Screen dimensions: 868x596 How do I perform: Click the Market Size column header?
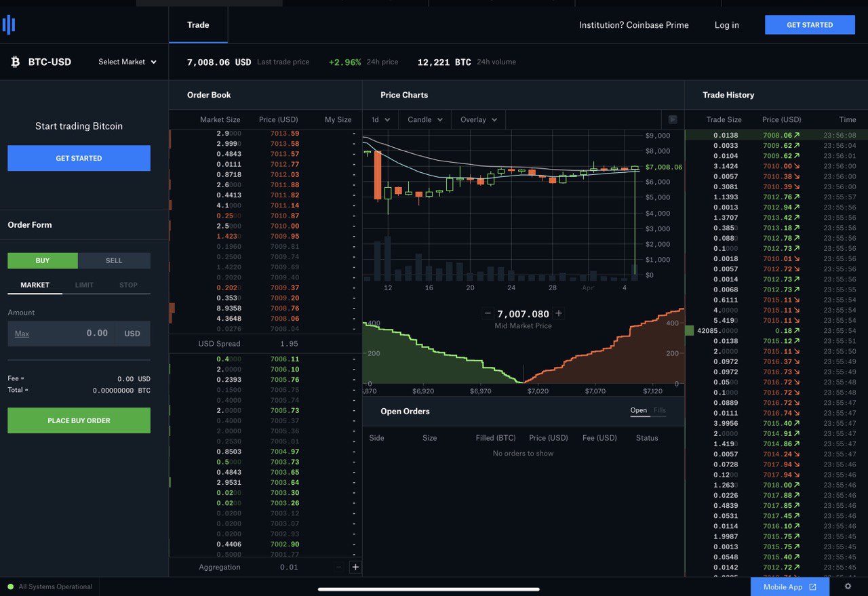coord(220,120)
